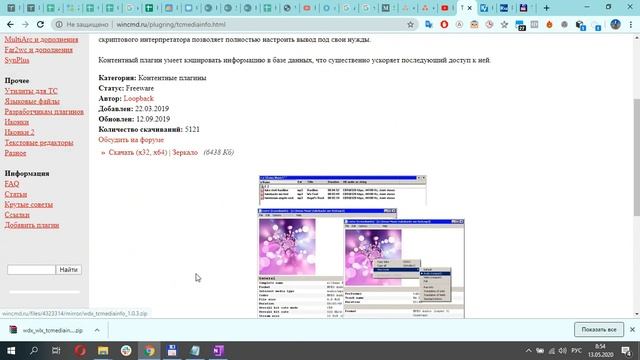Click the Зеркало mirror link
The height and width of the screenshot is (360, 640).
pyautogui.click(x=185, y=152)
